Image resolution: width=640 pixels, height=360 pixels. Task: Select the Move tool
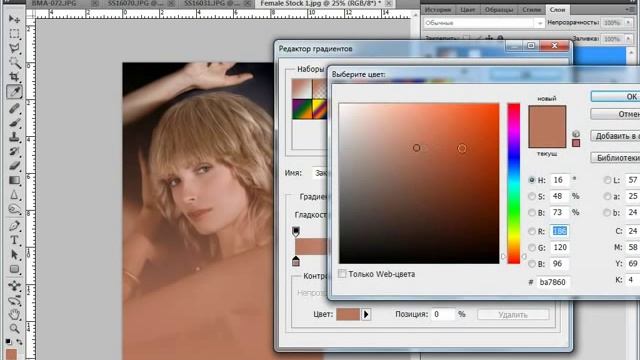(14, 19)
